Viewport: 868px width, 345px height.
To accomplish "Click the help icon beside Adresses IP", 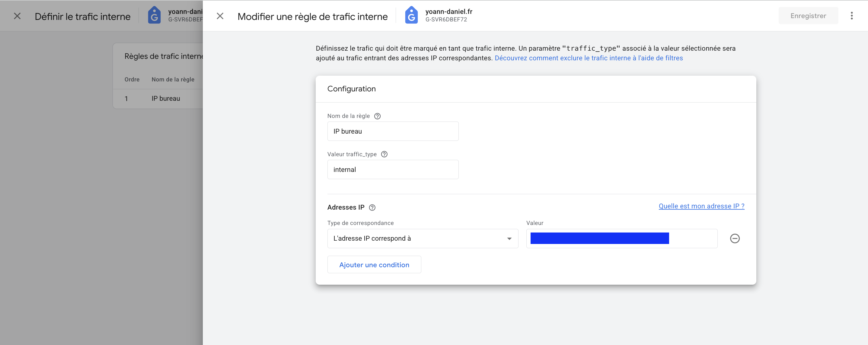I will [x=372, y=208].
